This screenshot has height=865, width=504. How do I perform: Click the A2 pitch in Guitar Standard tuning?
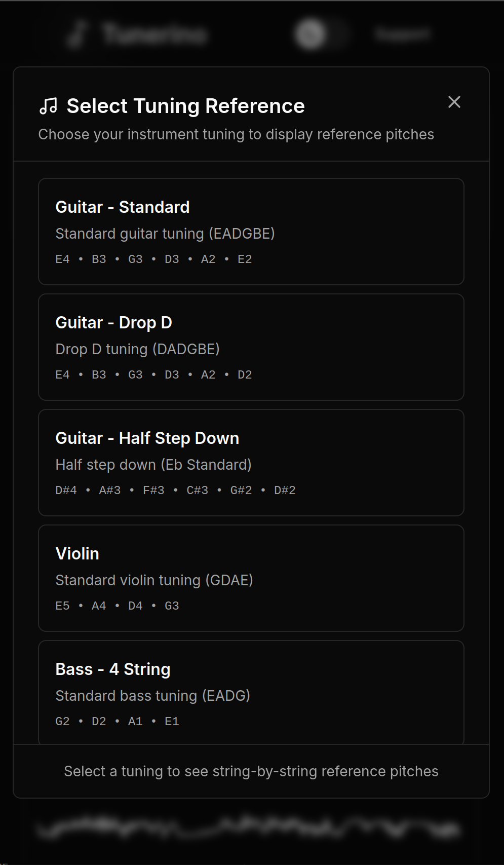[208, 259]
